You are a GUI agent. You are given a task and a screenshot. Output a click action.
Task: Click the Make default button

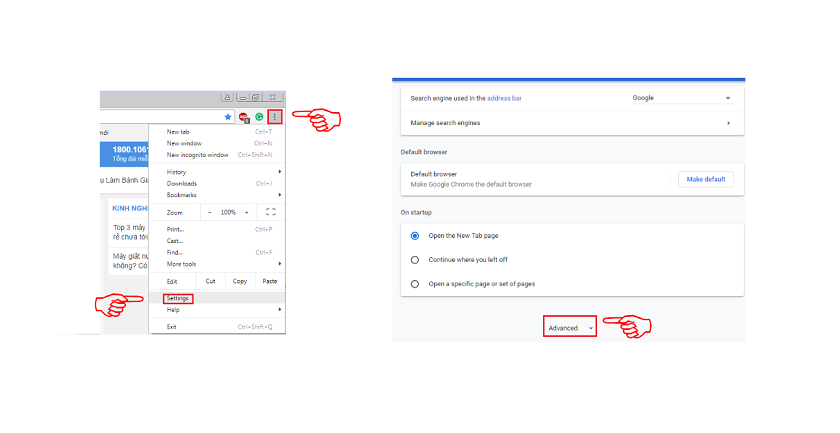coord(706,180)
